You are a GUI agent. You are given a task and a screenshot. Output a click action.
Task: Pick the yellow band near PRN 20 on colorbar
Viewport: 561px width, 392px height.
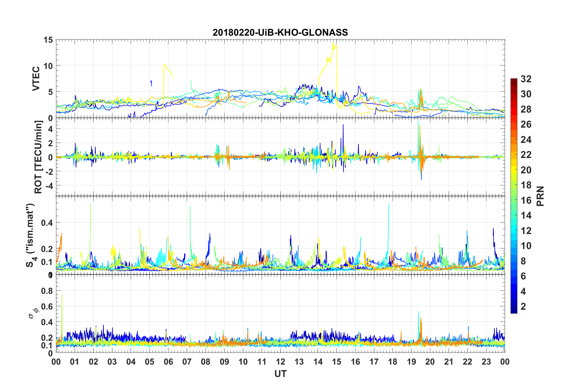click(x=514, y=170)
